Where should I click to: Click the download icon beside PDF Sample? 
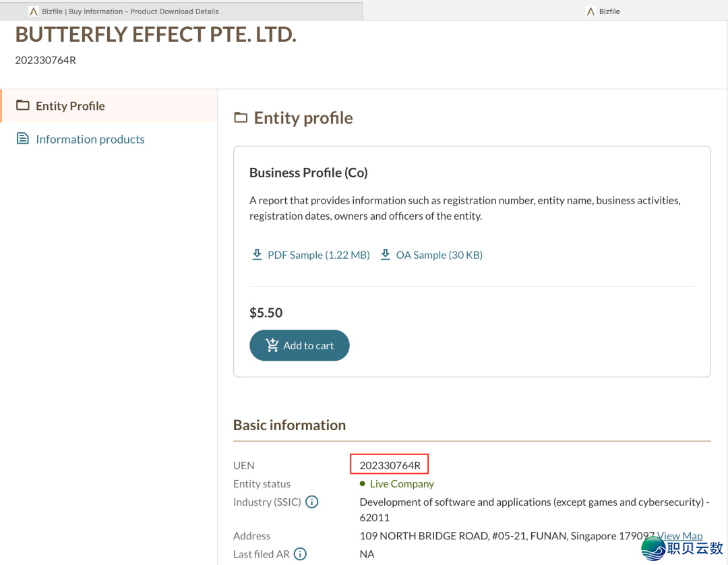257,255
